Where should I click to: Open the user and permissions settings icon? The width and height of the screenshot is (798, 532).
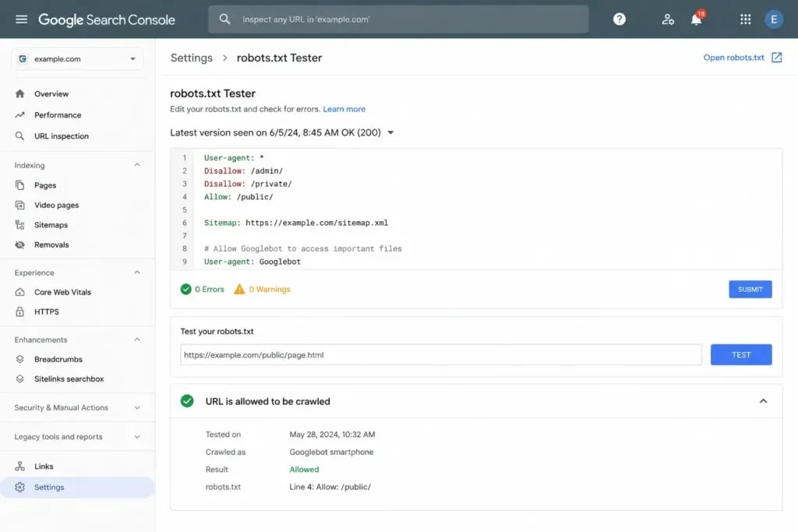pos(668,19)
